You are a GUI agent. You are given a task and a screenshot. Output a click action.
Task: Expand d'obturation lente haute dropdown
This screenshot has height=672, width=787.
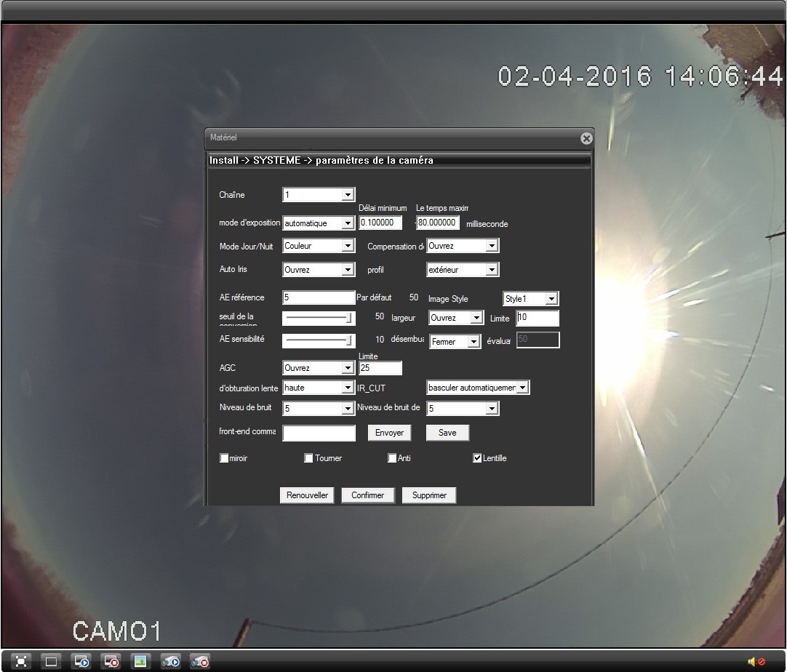pos(319,388)
